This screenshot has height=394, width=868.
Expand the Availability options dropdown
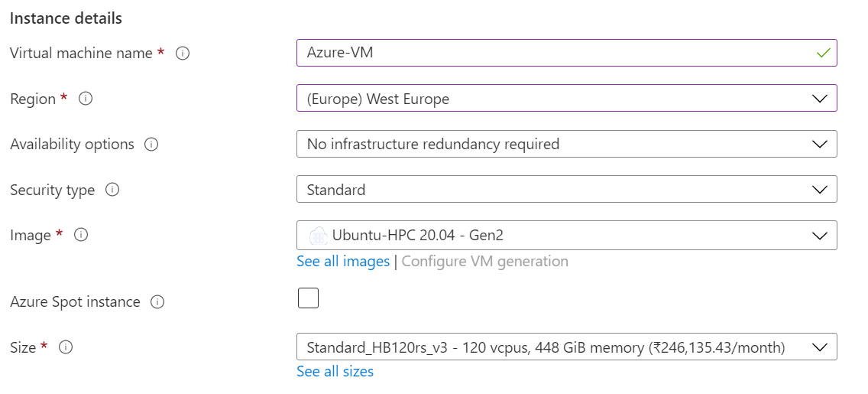566,144
